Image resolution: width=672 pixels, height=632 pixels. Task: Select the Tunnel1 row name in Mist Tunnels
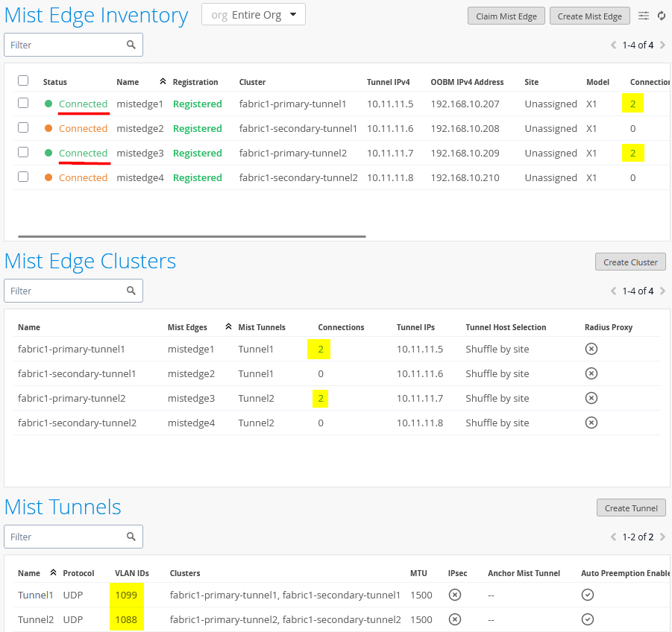coord(36,595)
